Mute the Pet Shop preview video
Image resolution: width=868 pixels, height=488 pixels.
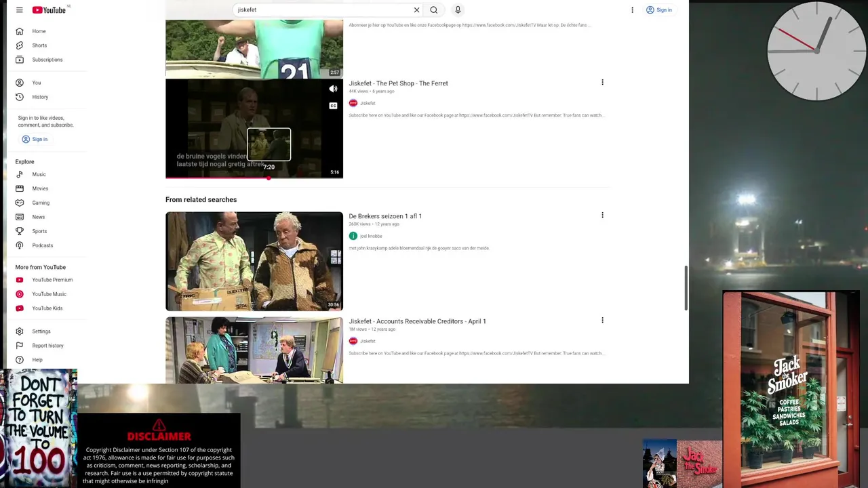(333, 89)
